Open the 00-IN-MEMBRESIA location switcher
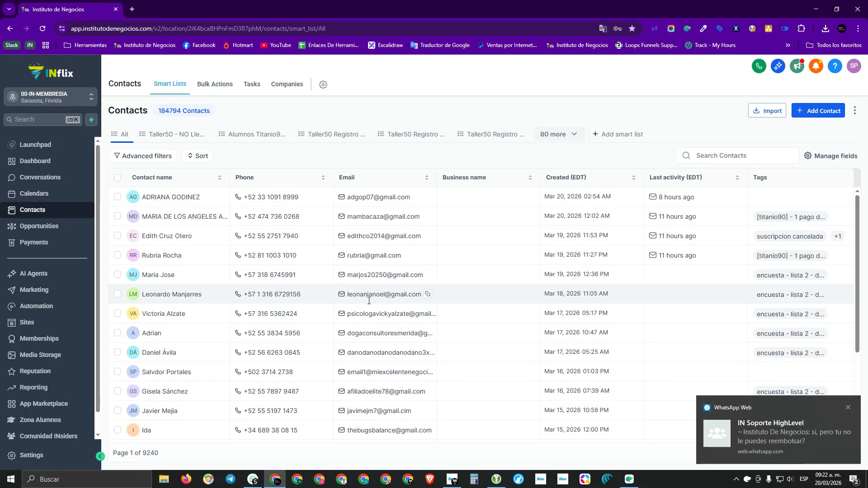 [x=51, y=97]
